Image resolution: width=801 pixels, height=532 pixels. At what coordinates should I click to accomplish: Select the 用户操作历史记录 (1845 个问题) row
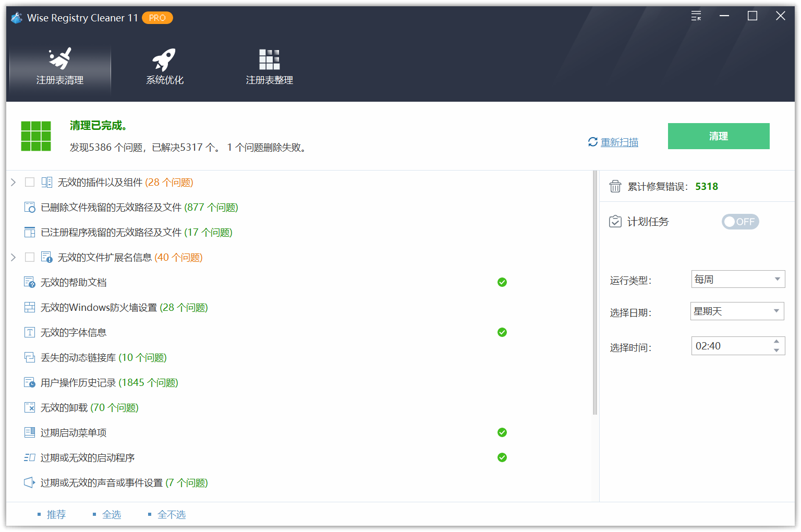tap(300, 382)
